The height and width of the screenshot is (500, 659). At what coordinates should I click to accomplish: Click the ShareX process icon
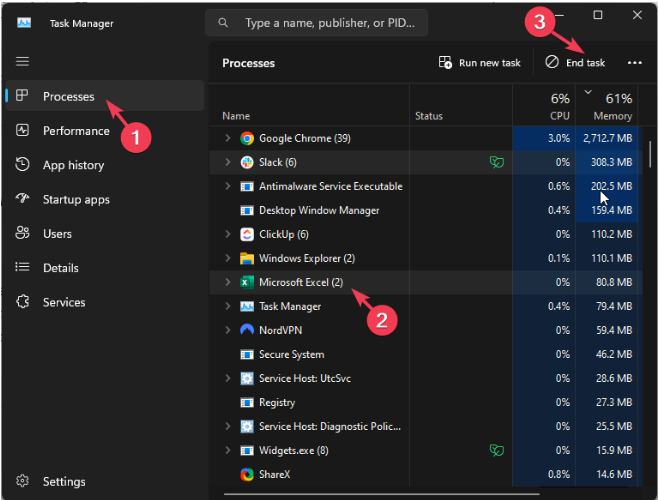click(x=246, y=475)
